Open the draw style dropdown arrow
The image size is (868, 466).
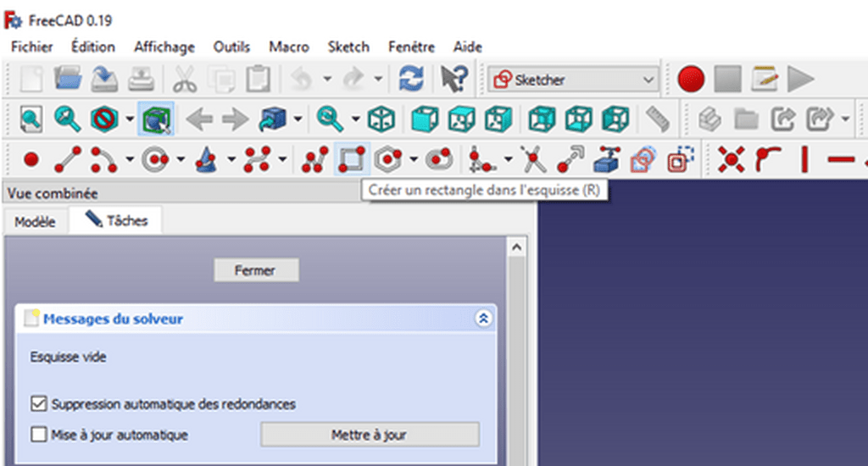[130, 119]
